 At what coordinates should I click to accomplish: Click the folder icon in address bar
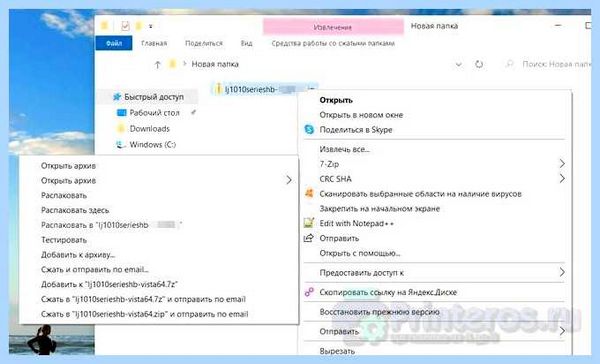click(x=173, y=64)
